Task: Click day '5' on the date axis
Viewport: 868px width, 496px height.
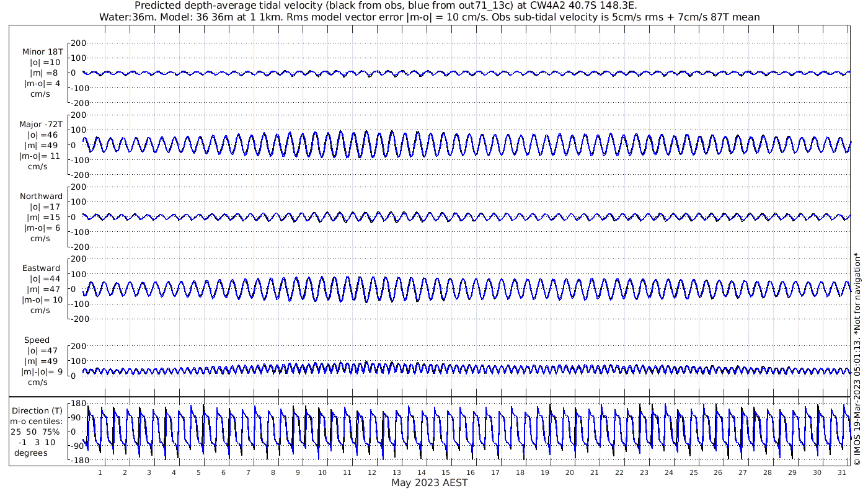Action: [x=198, y=472]
